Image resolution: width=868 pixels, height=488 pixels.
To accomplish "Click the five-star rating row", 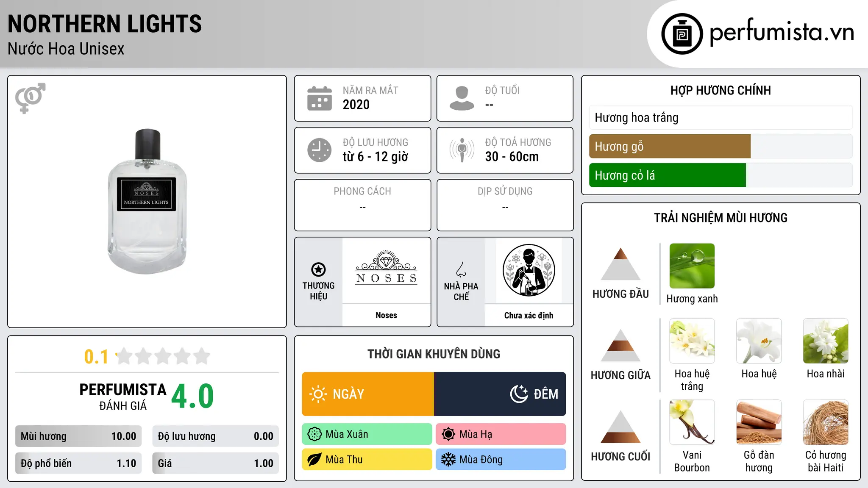I will pos(163,356).
